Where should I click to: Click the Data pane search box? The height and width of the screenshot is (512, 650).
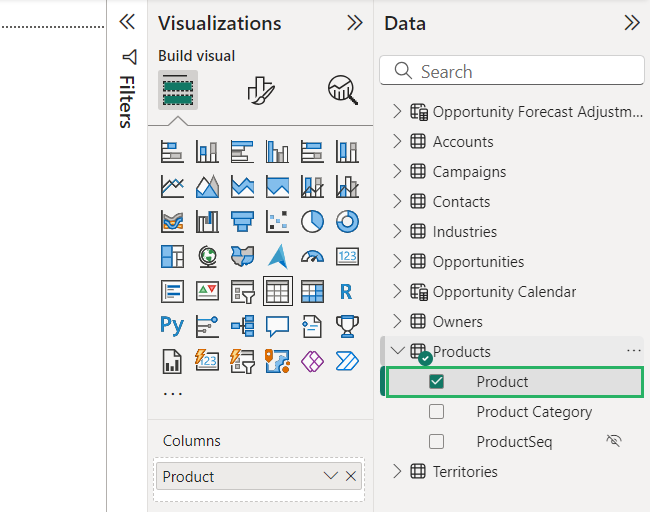[512, 71]
